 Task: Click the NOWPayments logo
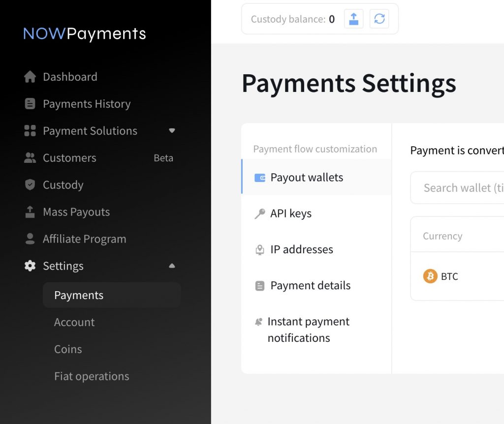85,34
